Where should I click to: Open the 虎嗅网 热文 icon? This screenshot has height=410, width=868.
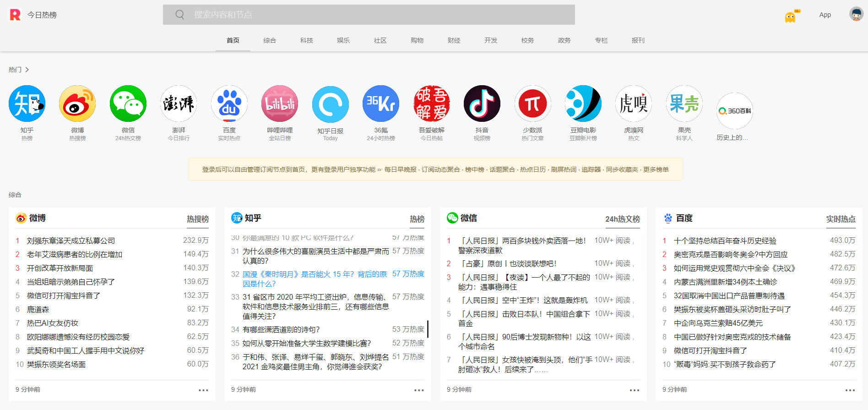(634, 104)
